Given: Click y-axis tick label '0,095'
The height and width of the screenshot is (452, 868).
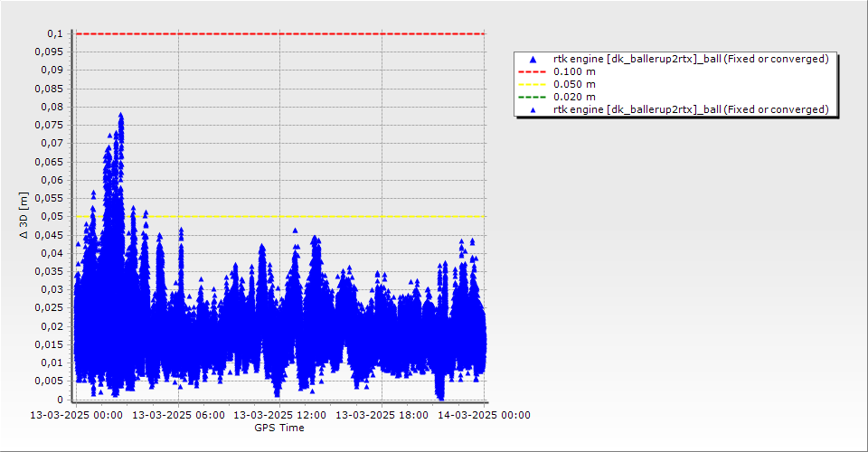Looking at the screenshot, I should pyautogui.click(x=49, y=52).
